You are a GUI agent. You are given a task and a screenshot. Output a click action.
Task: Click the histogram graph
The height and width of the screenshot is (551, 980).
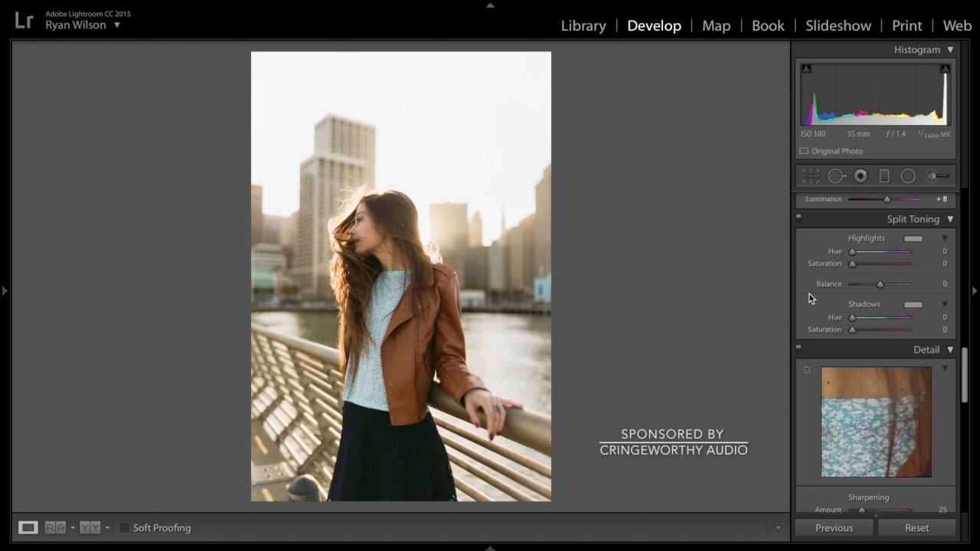coord(876,94)
